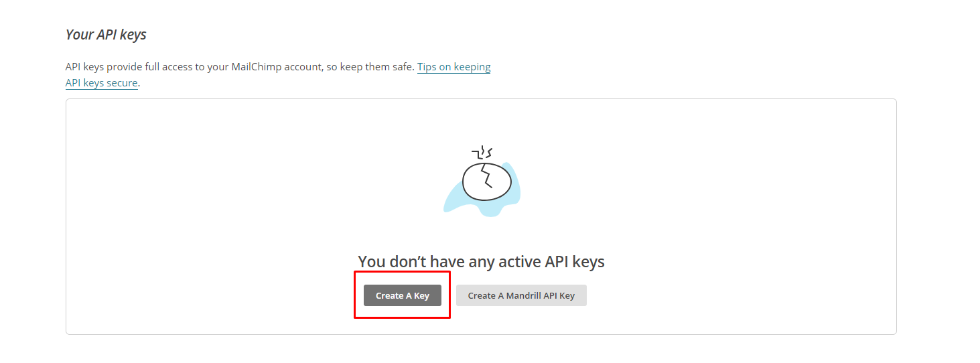
Task: Open the Tips on keeping link
Action: [x=453, y=67]
